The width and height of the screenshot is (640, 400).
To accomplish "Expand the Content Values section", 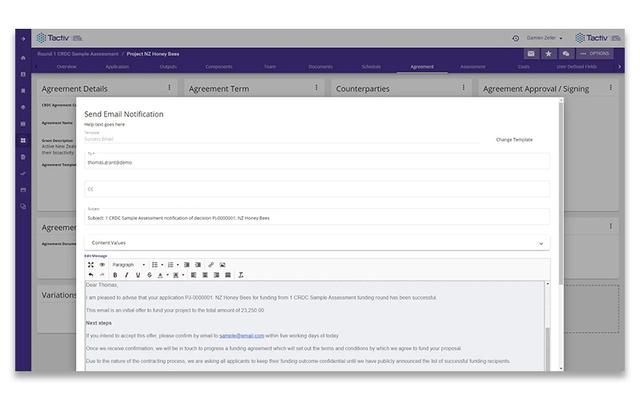I will point(541,243).
